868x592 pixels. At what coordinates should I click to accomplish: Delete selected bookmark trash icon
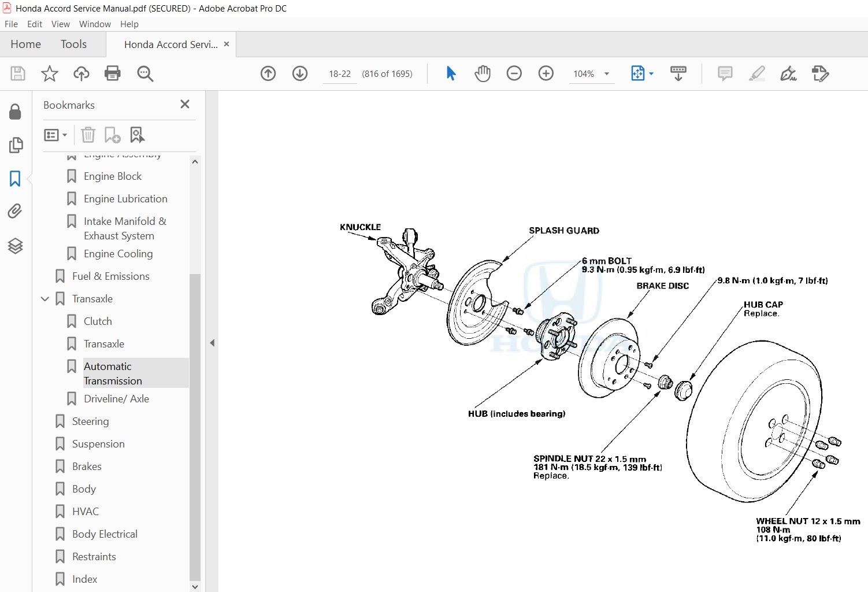(x=88, y=135)
